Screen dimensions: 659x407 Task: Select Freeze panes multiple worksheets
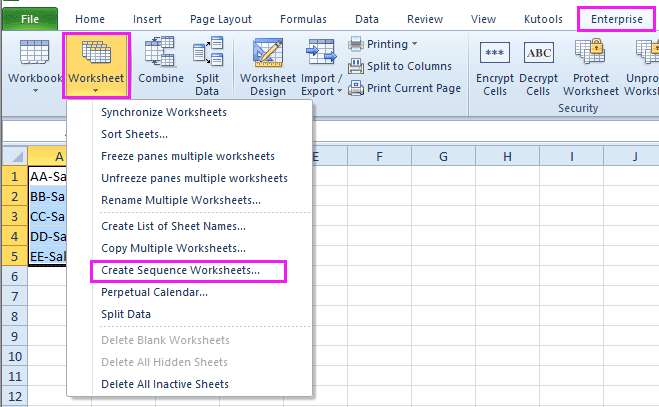(189, 156)
